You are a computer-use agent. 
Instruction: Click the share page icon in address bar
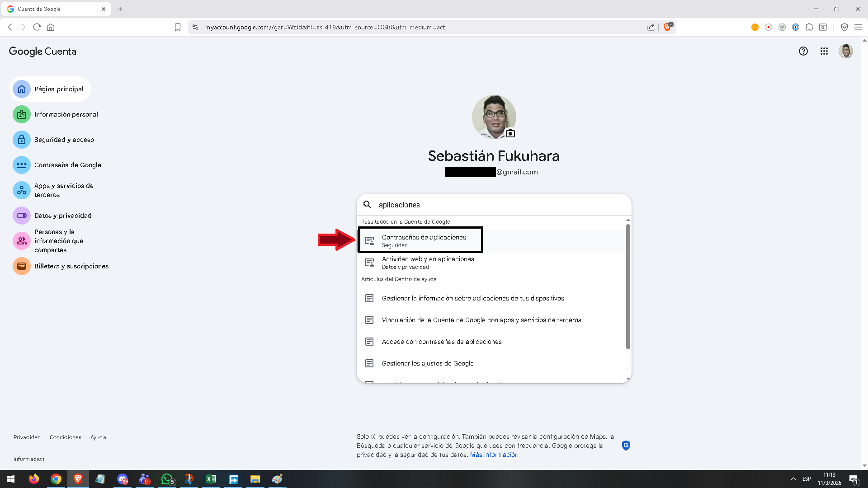tap(651, 27)
